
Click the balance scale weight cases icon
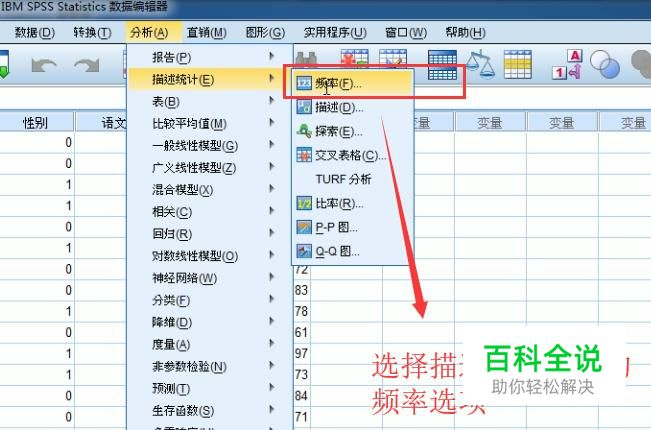point(480,65)
